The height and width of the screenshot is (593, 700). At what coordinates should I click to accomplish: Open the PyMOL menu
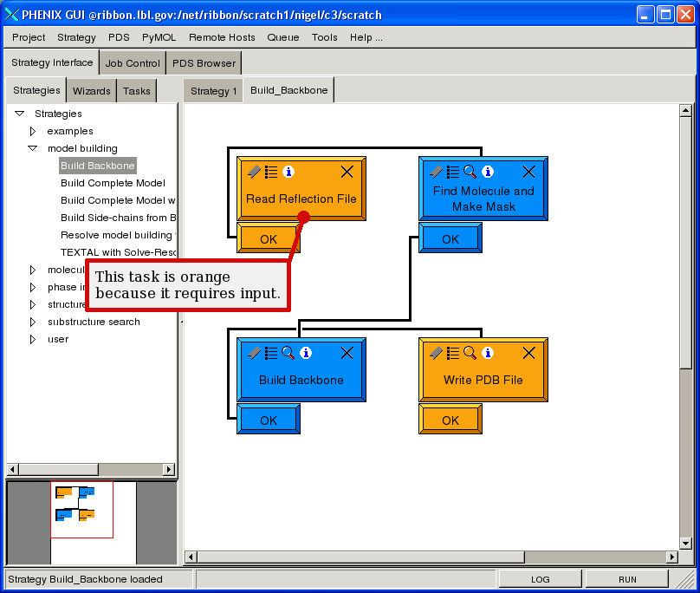tap(159, 37)
